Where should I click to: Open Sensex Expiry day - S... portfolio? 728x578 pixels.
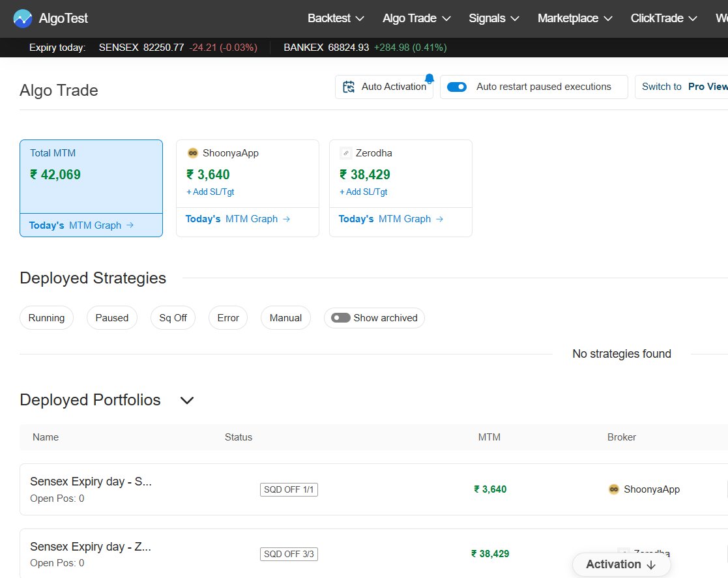tap(91, 482)
